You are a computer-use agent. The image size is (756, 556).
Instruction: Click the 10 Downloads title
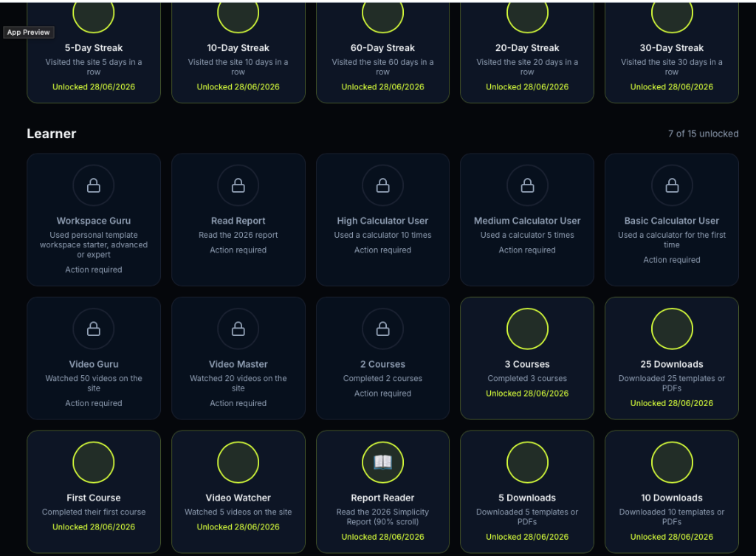[672, 498]
